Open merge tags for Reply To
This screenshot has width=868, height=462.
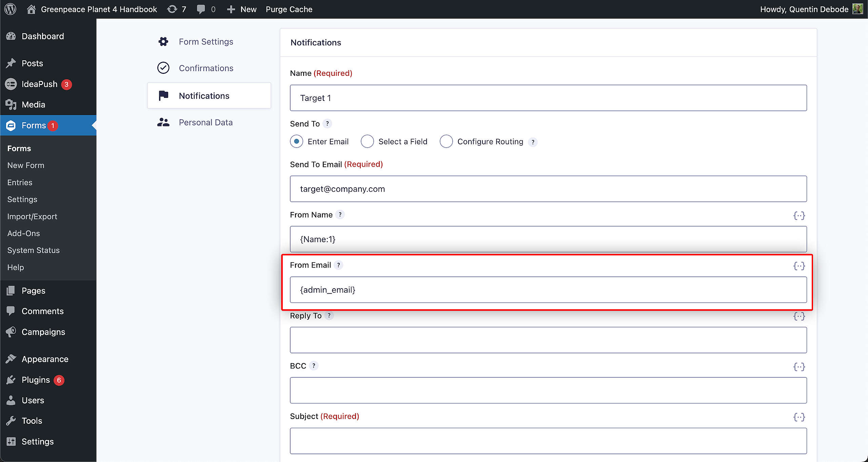(x=799, y=316)
